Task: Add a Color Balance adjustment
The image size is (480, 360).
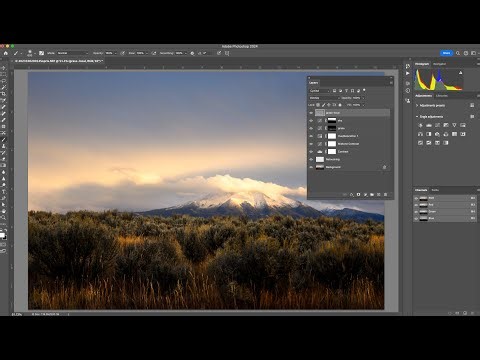Action: (420, 134)
